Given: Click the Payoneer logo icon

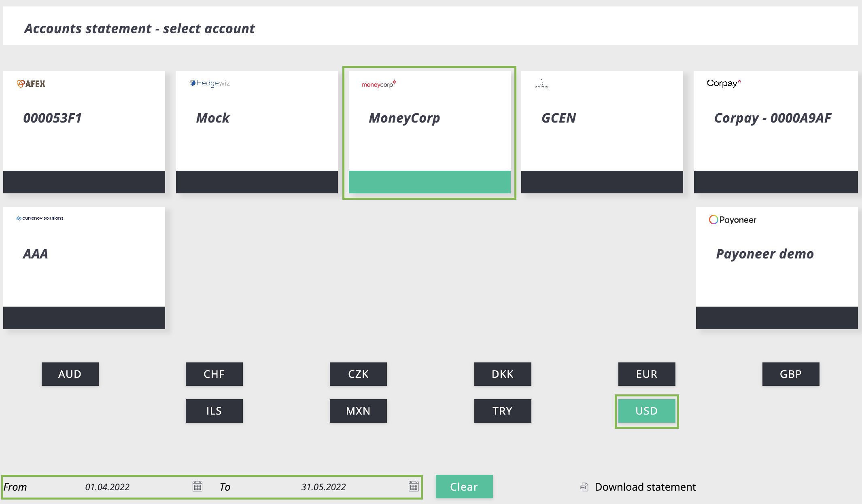Looking at the screenshot, I should 732,220.
